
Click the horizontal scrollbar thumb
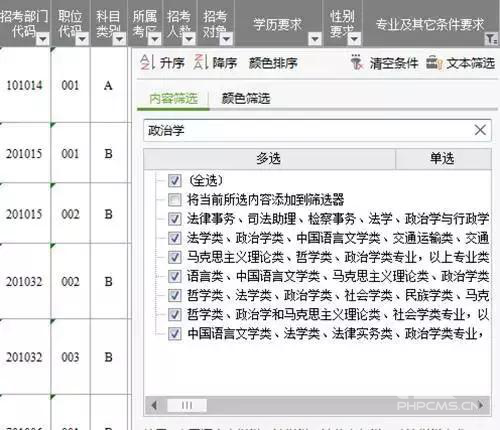click(187, 405)
